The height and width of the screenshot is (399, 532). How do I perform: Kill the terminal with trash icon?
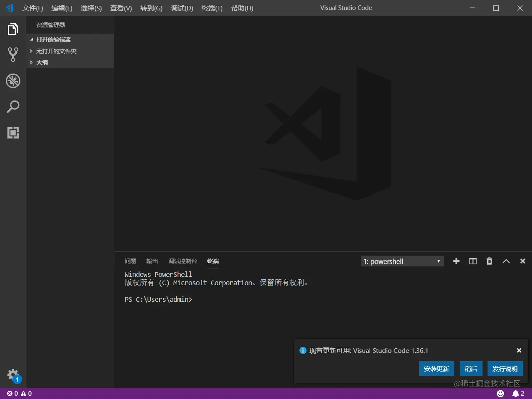[x=489, y=261]
